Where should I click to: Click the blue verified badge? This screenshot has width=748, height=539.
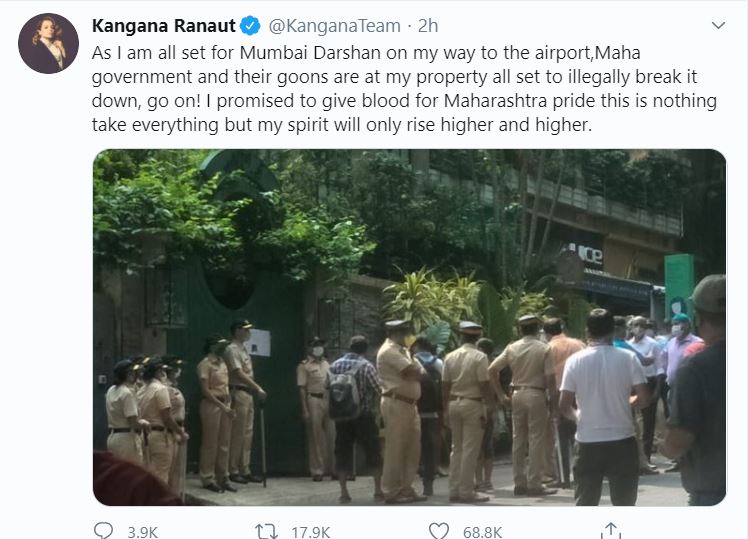coord(250,26)
